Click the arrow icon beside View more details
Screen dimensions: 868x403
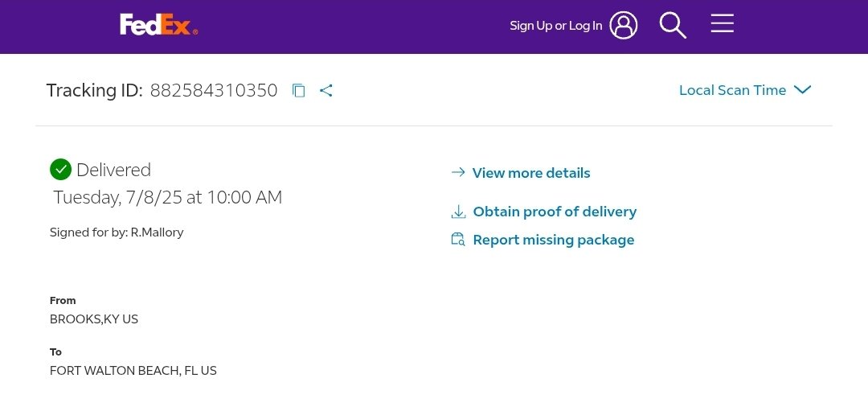click(x=458, y=173)
